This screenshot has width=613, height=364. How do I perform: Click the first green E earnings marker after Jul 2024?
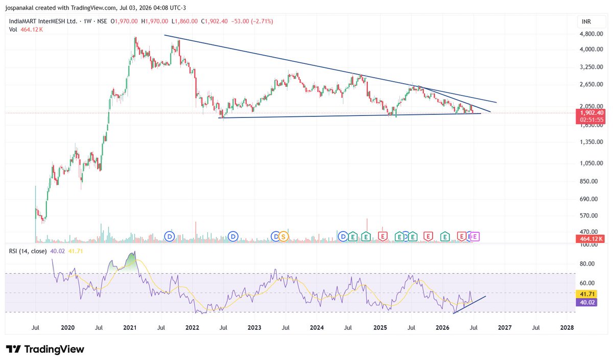[352, 236]
